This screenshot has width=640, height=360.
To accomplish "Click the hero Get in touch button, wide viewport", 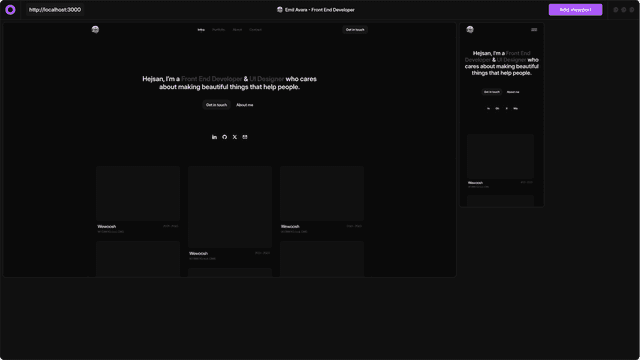I will 216,105.
